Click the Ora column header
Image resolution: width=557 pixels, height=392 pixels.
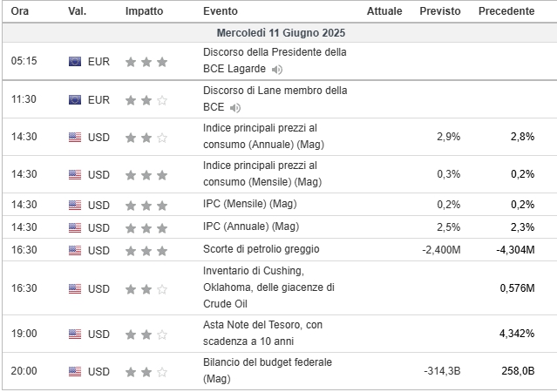pyautogui.click(x=19, y=11)
